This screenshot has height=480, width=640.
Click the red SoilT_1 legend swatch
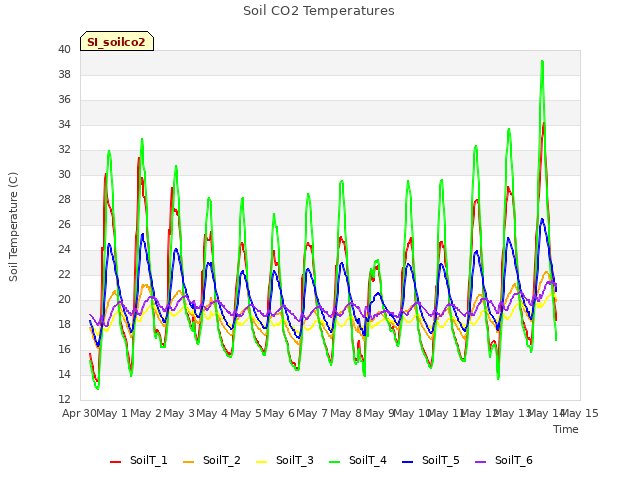coord(116,462)
